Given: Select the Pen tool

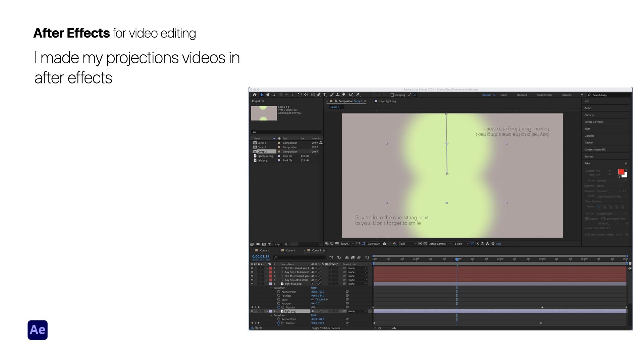Looking at the screenshot, I should 319,95.
